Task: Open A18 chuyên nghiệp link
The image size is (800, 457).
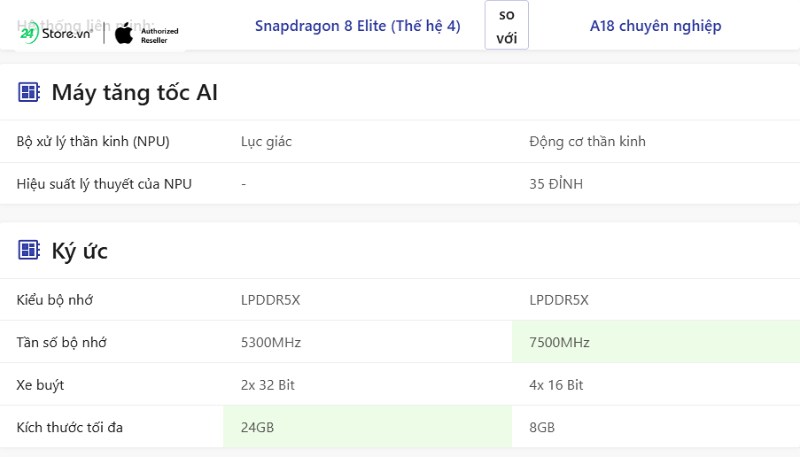Action: click(656, 26)
